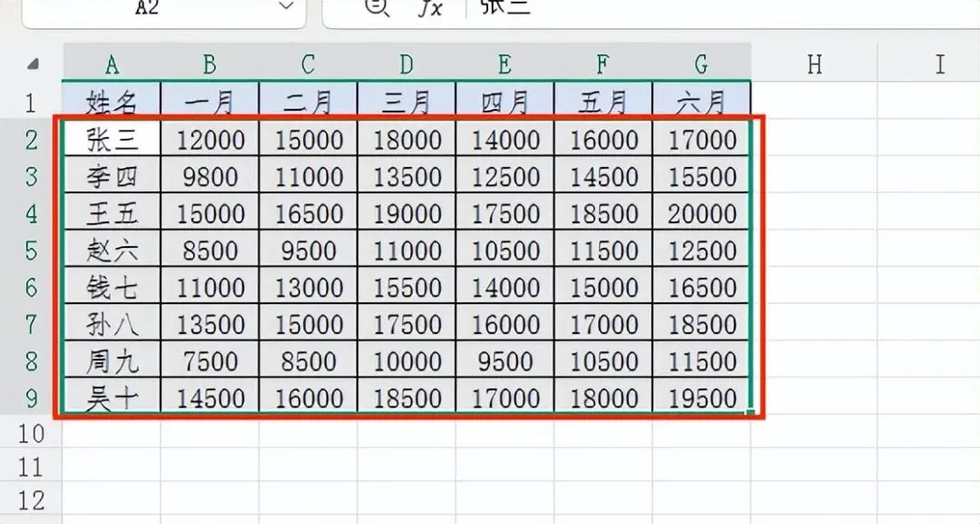980x524 pixels.
Task: Select the cell with name 孙八
Action: click(112, 323)
